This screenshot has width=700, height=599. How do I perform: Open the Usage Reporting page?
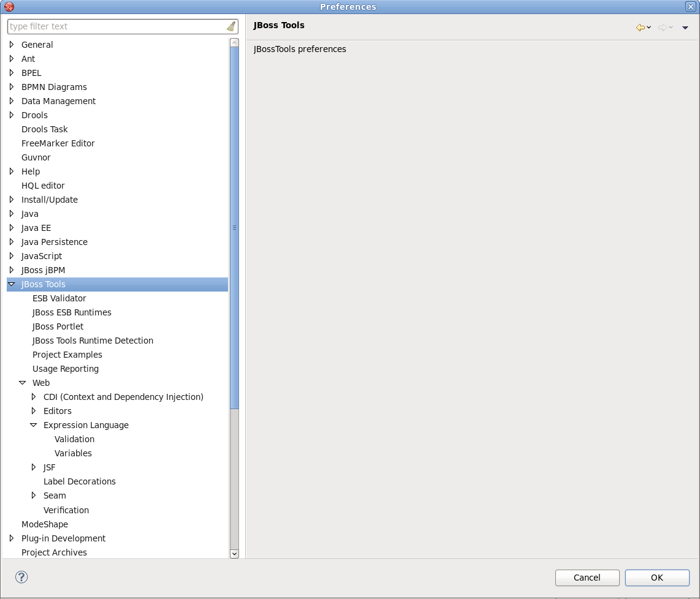[66, 369]
